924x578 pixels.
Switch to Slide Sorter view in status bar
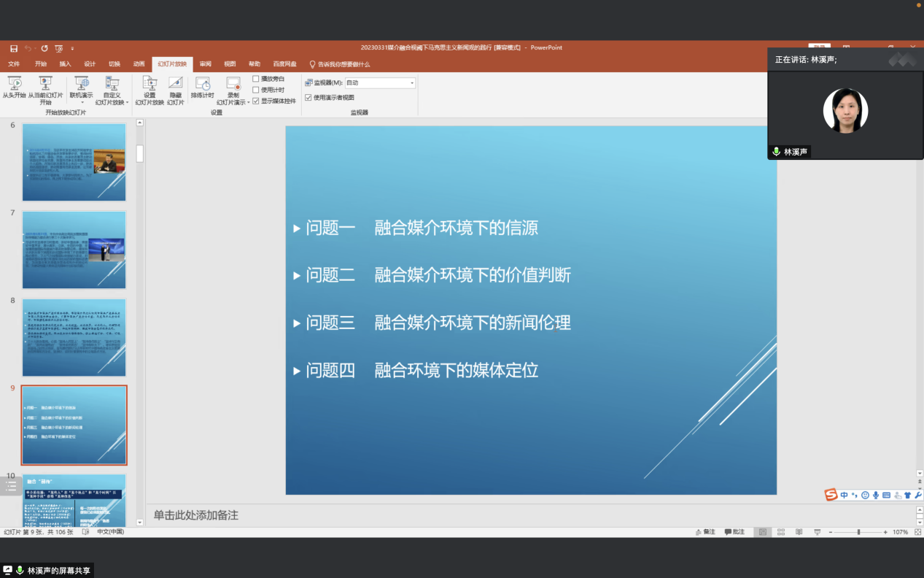pos(781,532)
